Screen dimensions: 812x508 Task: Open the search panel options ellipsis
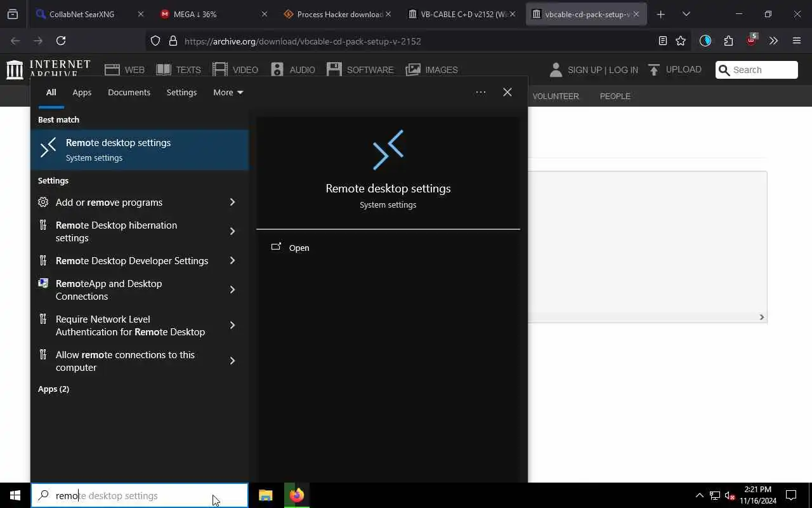(481, 93)
